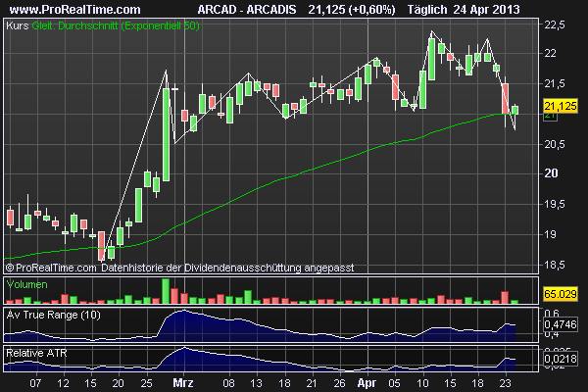Click the ARCAD - ARCADIS title text
This screenshot has width=588, height=392.
[247, 9]
